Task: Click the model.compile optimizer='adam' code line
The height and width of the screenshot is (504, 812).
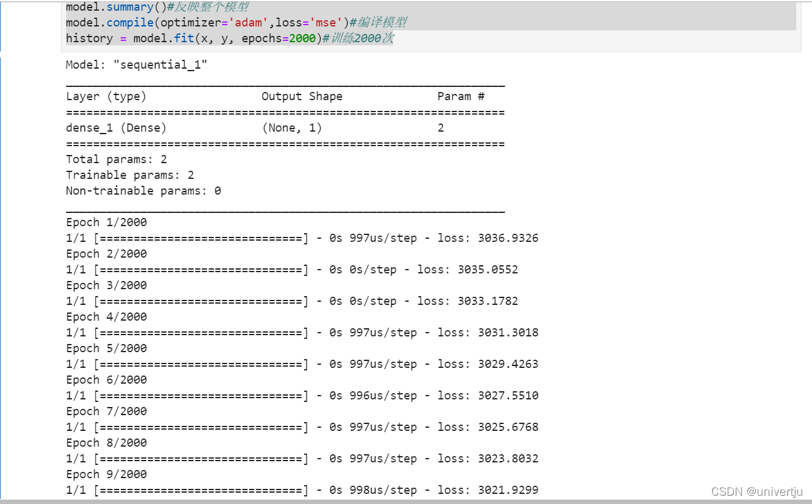Action: (x=236, y=23)
